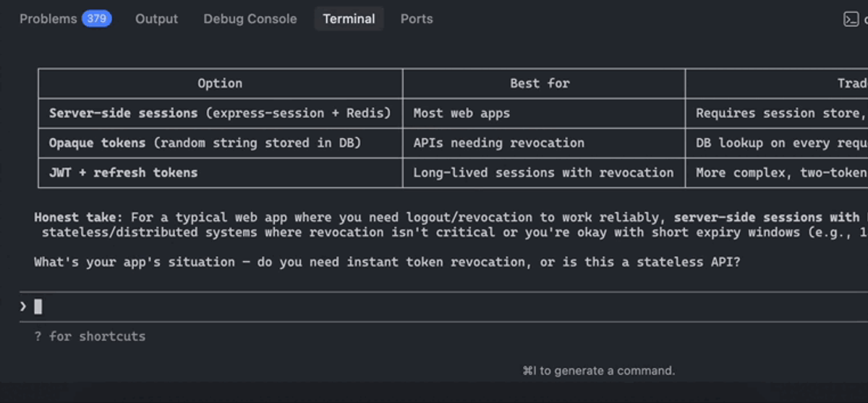
Task: Click 'Long-lived sessions with revocation' cell
Action: [544, 172]
